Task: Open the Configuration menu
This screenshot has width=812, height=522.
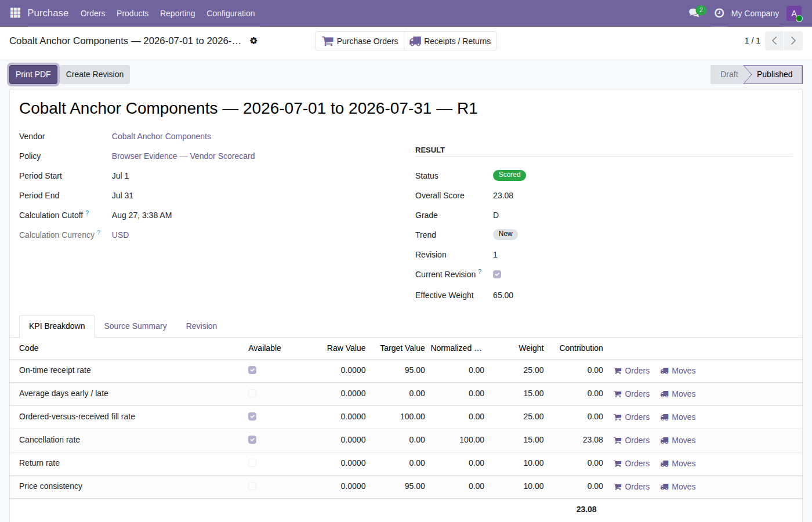Action: [x=231, y=13]
